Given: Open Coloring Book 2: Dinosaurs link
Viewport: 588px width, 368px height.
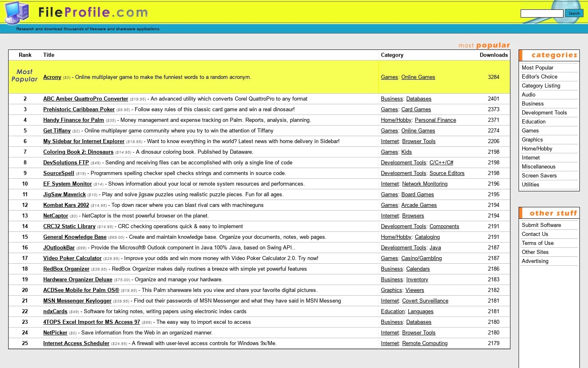Looking at the screenshot, I should (78, 152).
